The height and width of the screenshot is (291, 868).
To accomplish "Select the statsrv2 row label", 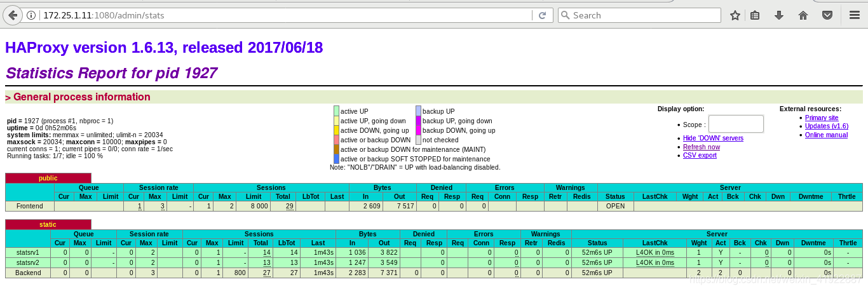I will (x=28, y=262).
